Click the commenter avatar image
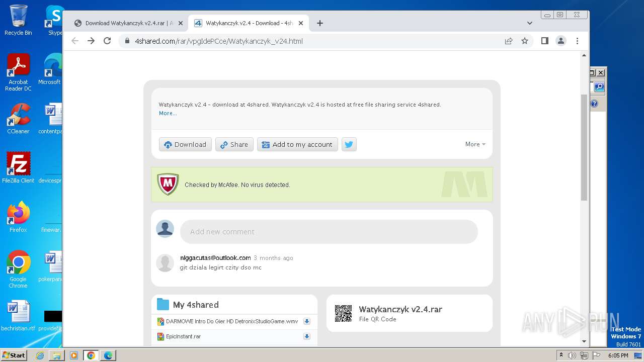 [165, 262]
